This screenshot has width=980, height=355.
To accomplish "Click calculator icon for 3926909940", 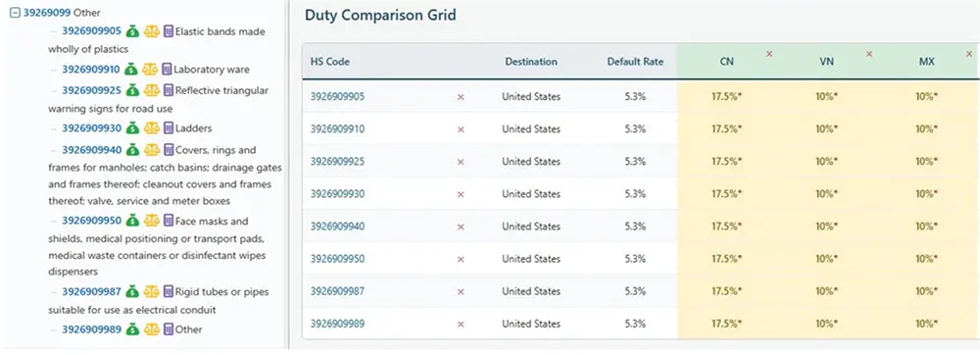I will click(169, 150).
